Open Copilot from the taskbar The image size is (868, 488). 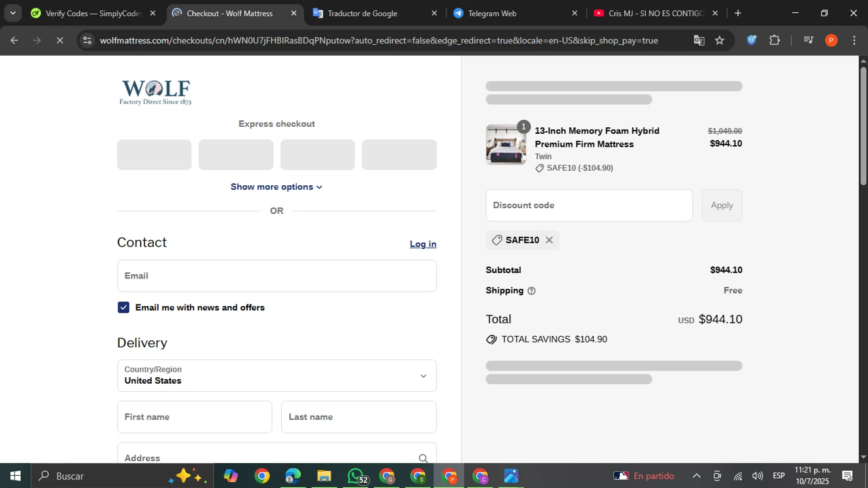click(231, 476)
